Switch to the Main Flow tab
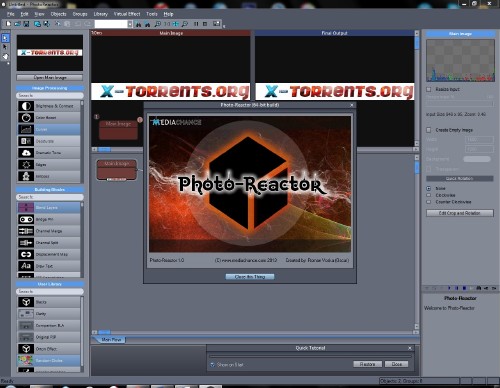Screen dimensions: 500x388 click(x=111, y=340)
